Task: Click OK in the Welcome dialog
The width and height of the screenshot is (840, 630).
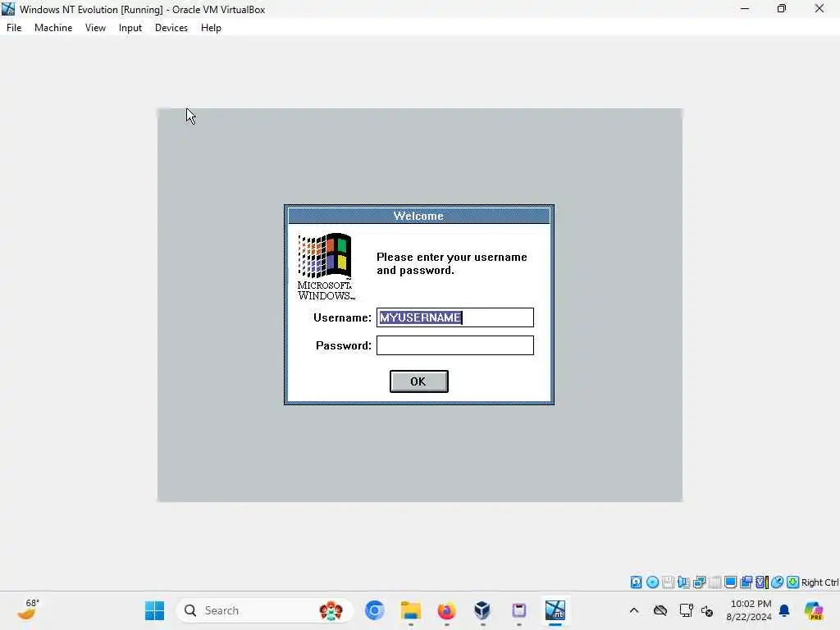Action: click(419, 381)
